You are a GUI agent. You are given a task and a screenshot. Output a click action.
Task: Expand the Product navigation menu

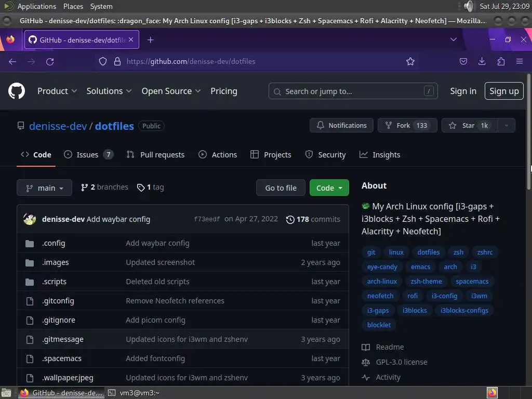click(57, 91)
